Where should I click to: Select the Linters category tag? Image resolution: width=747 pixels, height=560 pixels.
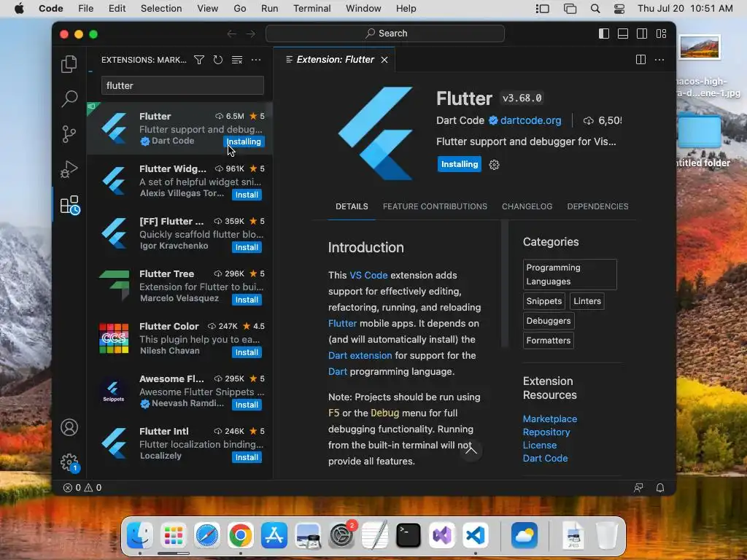point(587,301)
